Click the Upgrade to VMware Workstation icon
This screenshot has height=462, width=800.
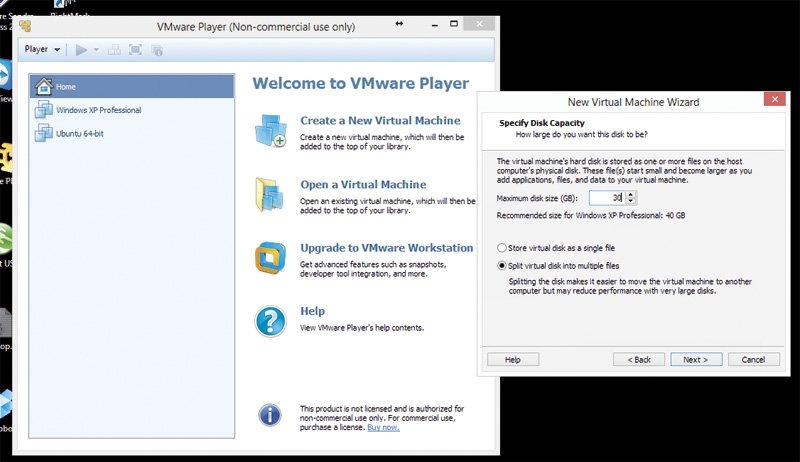pos(270,258)
